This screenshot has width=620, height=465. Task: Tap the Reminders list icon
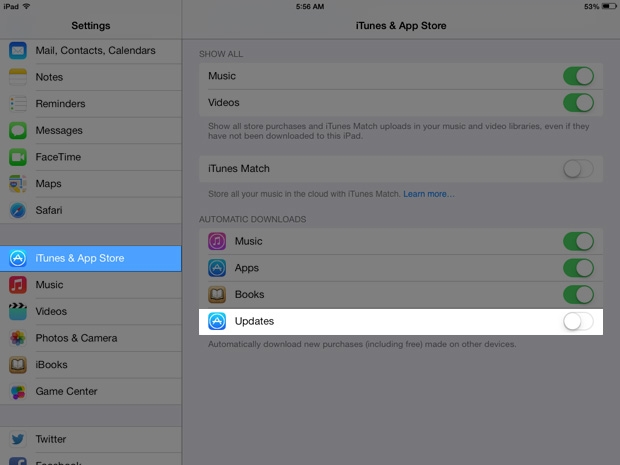click(18, 104)
